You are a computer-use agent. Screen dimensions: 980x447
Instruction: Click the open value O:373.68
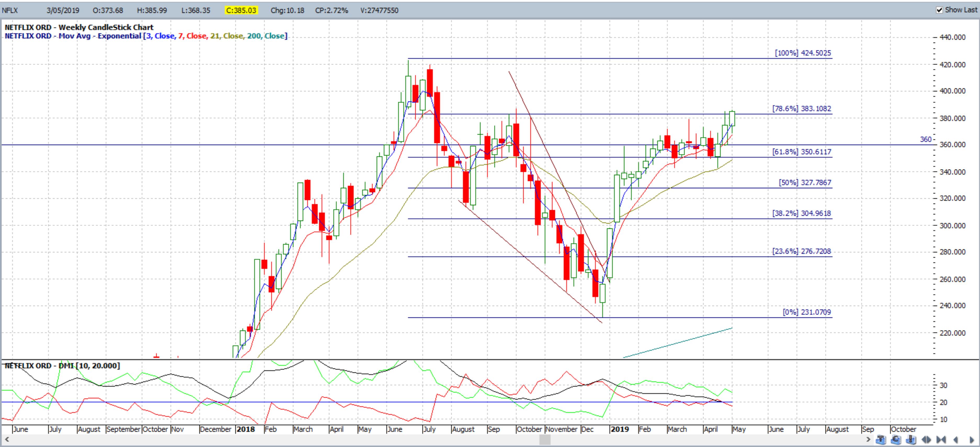coord(108,10)
